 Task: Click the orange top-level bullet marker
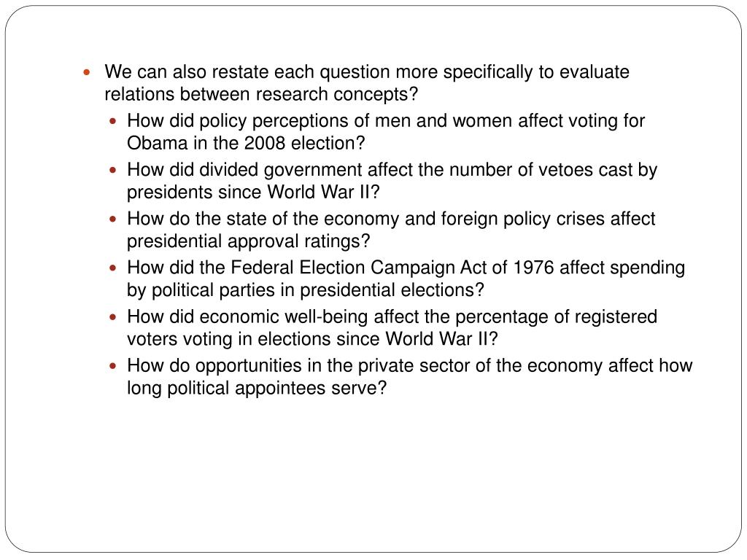[86, 73]
